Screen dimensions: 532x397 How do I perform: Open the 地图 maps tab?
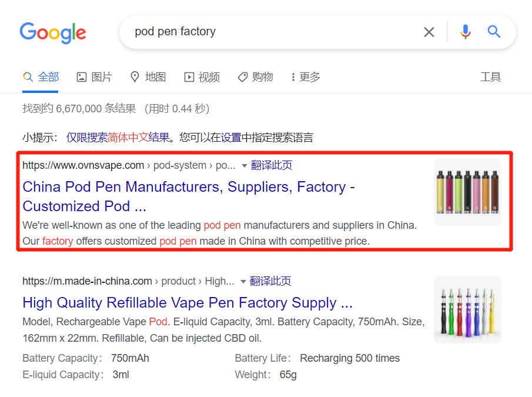pyautogui.click(x=148, y=77)
